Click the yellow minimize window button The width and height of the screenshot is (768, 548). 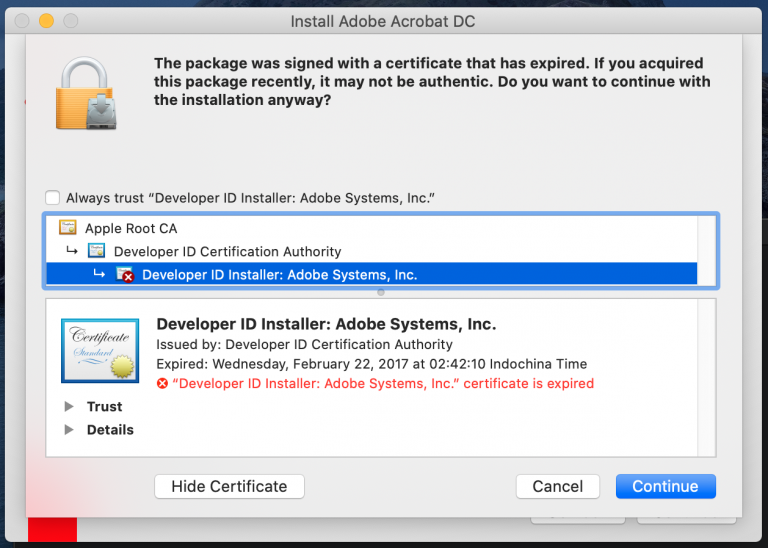(x=47, y=21)
